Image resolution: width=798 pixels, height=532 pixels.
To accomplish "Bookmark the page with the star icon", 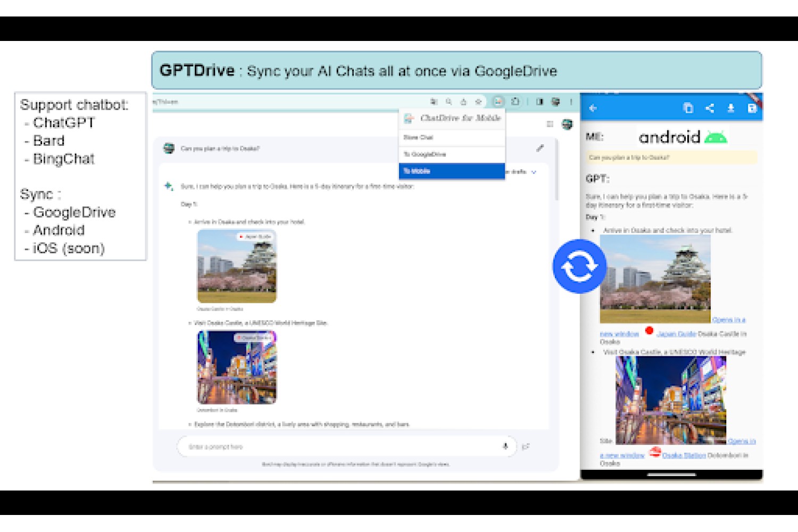I will (x=478, y=102).
